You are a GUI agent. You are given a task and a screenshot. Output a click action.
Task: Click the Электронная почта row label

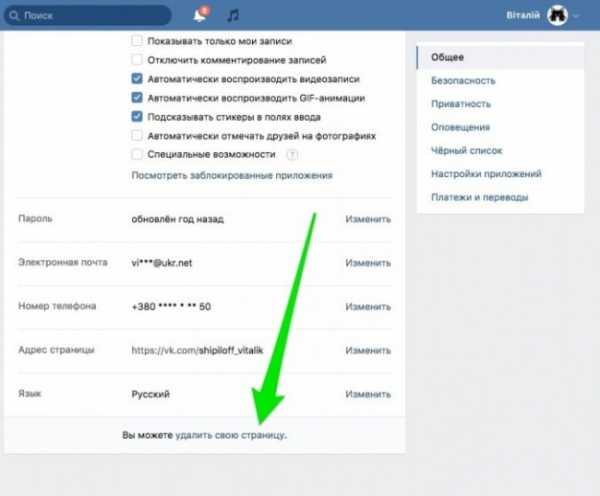click(x=63, y=262)
